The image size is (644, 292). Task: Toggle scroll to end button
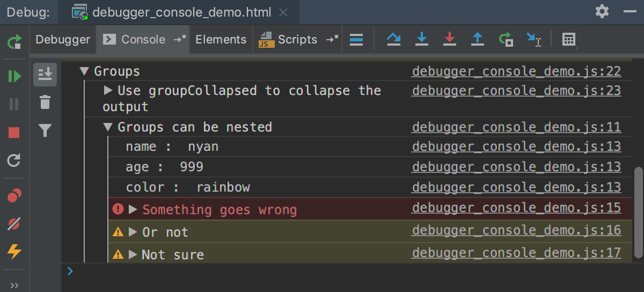[x=45, y=74]
